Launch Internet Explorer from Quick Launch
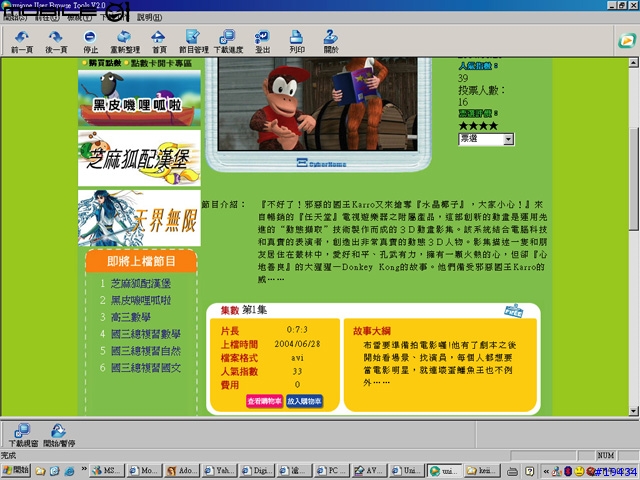This screenshot has height=480, width=640. coord(69,471)
